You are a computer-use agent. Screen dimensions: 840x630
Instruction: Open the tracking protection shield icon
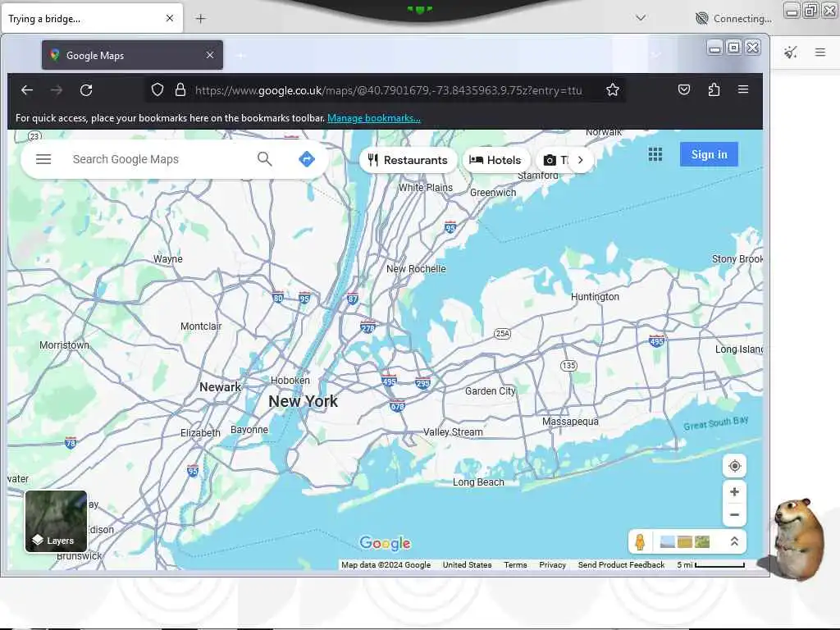pos(157,89)
